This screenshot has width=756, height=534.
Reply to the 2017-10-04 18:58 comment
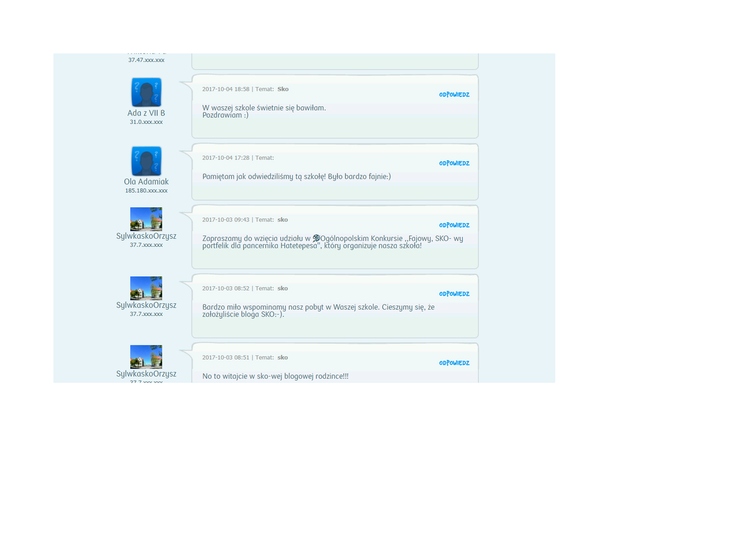(454, 95)
